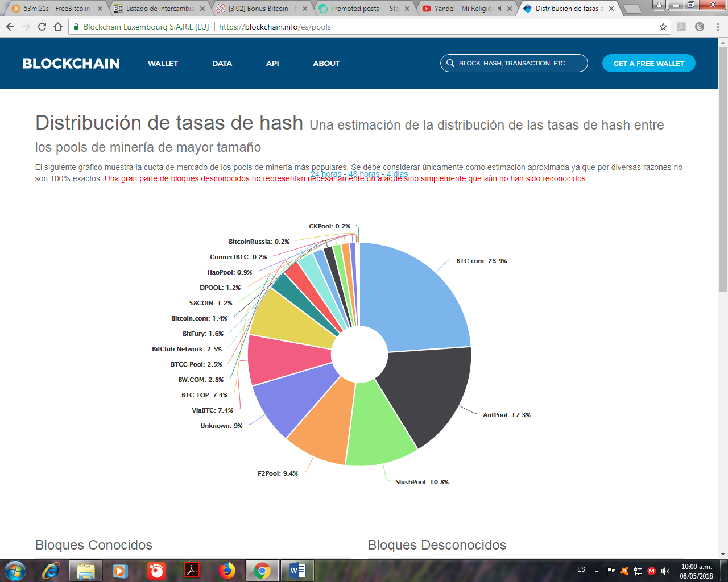Open Windows Media Player from taskbar
The image size is (728, 582).
pos(121,570)
